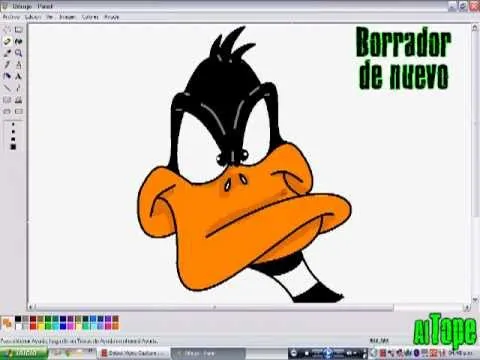Click the vertical scrollbar down arrow
The height and width of the screenshot is (360, 480).
[x=475, y=299]
